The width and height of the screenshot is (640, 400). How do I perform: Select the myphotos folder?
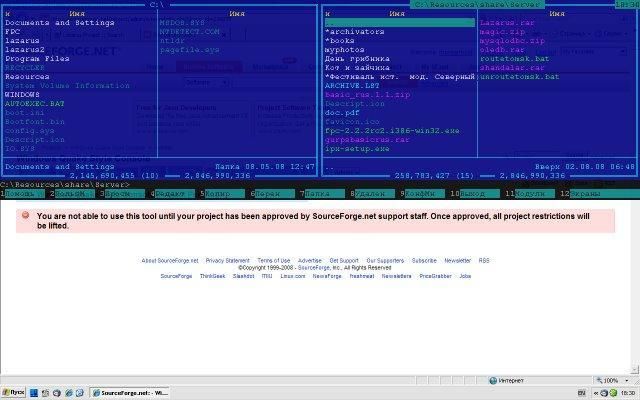344,50
